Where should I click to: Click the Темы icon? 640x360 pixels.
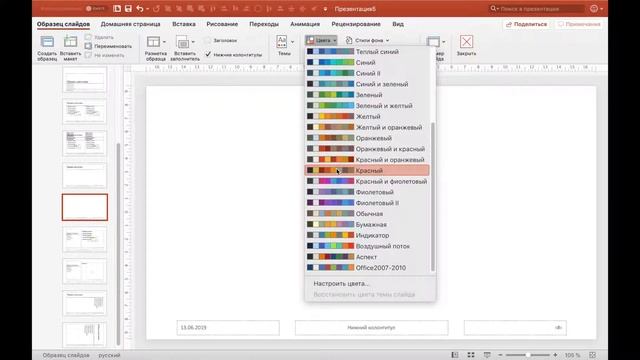(282, 42)
